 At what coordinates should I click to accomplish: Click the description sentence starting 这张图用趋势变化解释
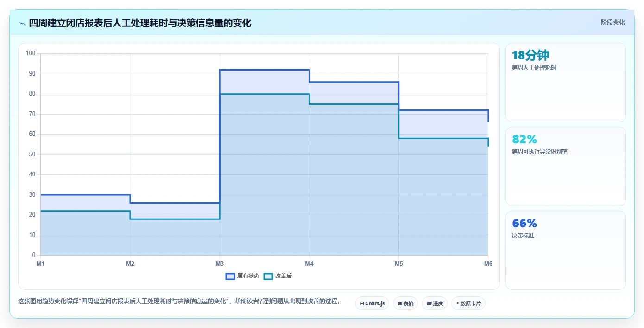point(179,301)
